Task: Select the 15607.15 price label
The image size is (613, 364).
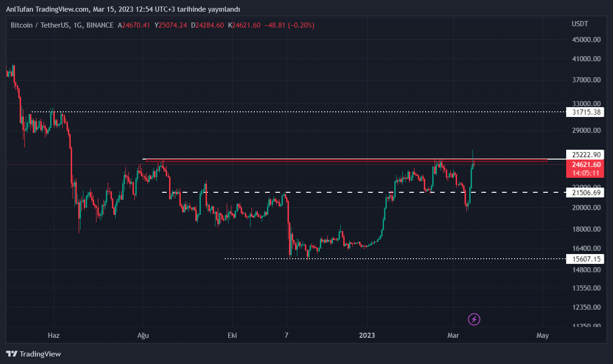Action: point(585,259)
